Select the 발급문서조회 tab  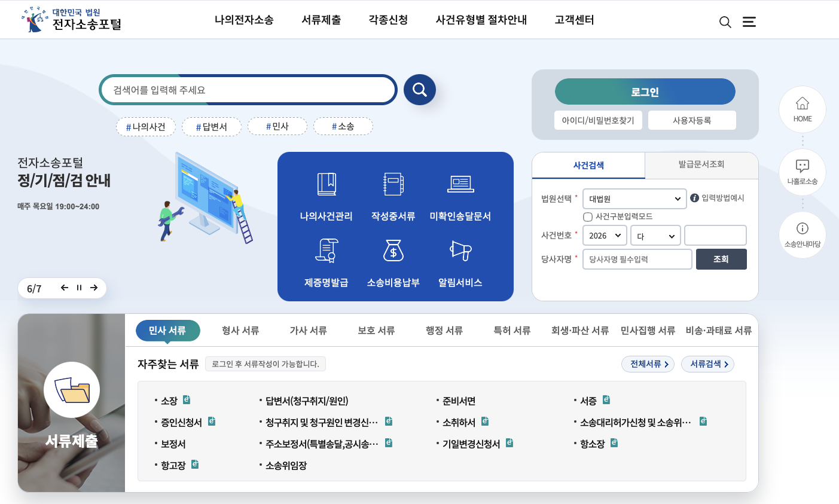(x=701, y=165)
